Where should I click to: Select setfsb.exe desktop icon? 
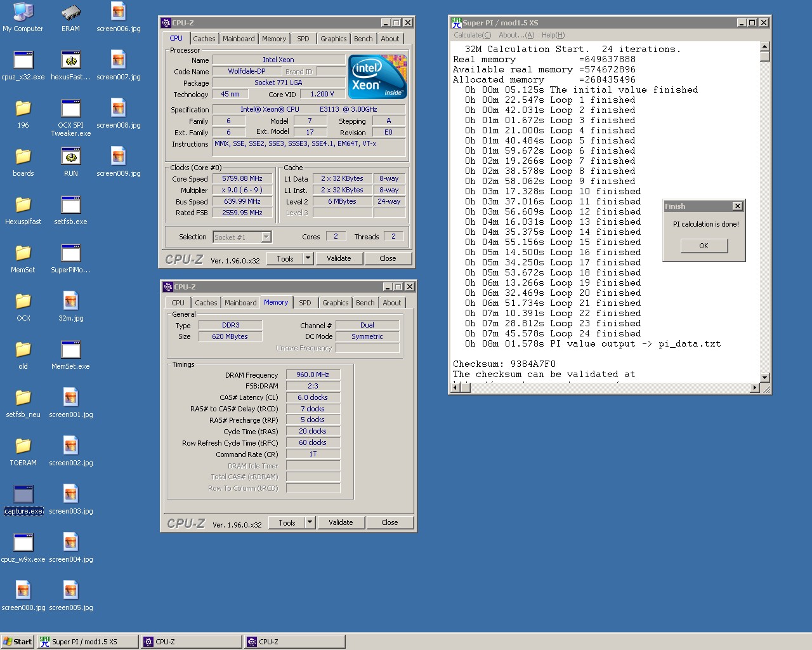[70, 210]
